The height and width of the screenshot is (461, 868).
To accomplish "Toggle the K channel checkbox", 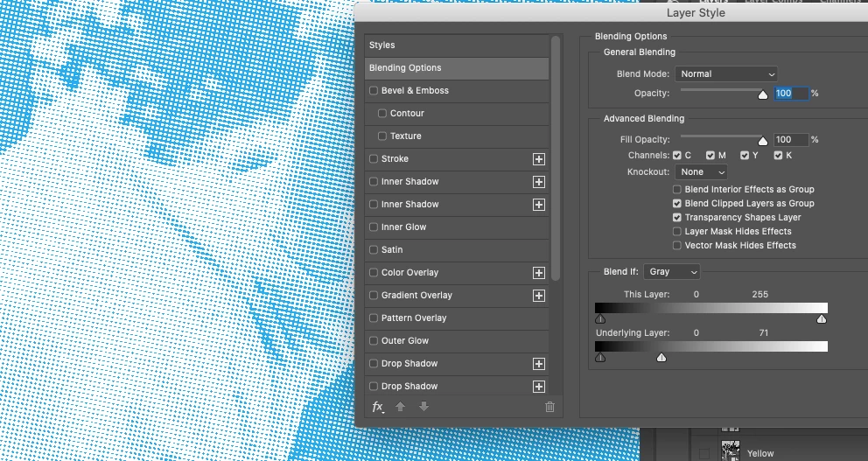I will point(779,156).
